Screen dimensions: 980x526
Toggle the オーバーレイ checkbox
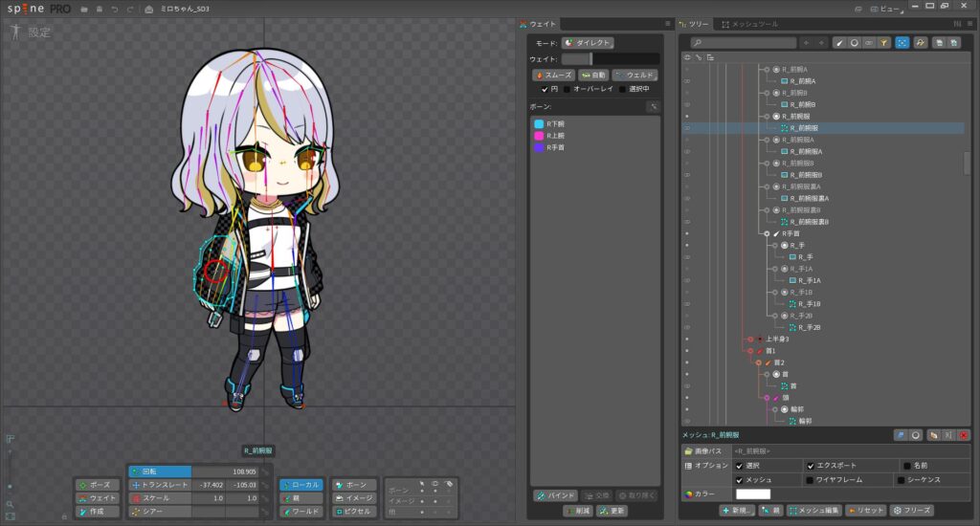pyautogui.click(x=567, y=89)
